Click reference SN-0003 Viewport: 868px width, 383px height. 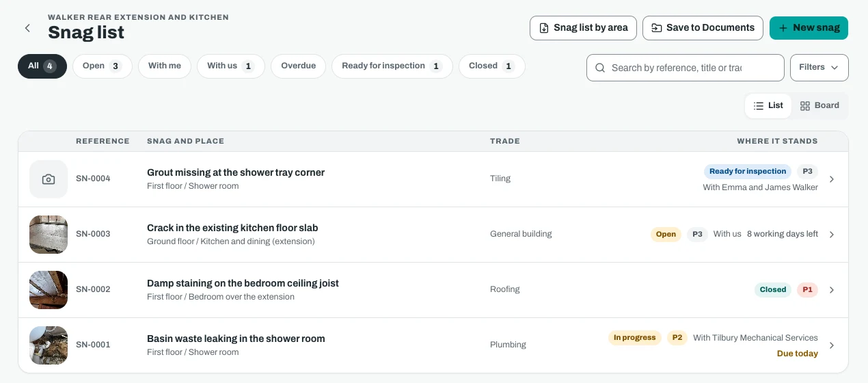[x=93, y=234]
